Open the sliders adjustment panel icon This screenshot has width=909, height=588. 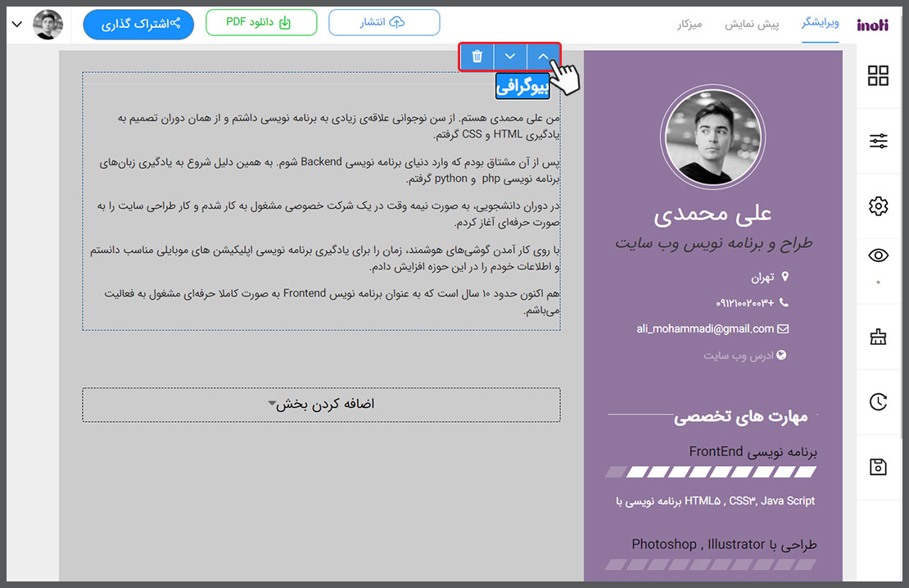click(x=878, y=142)
